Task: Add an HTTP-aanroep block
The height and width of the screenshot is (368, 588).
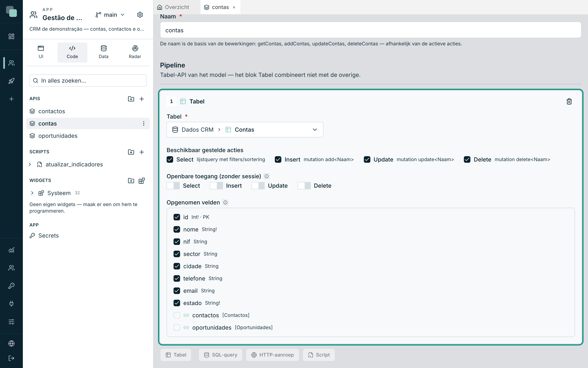Action: (272, 355)
